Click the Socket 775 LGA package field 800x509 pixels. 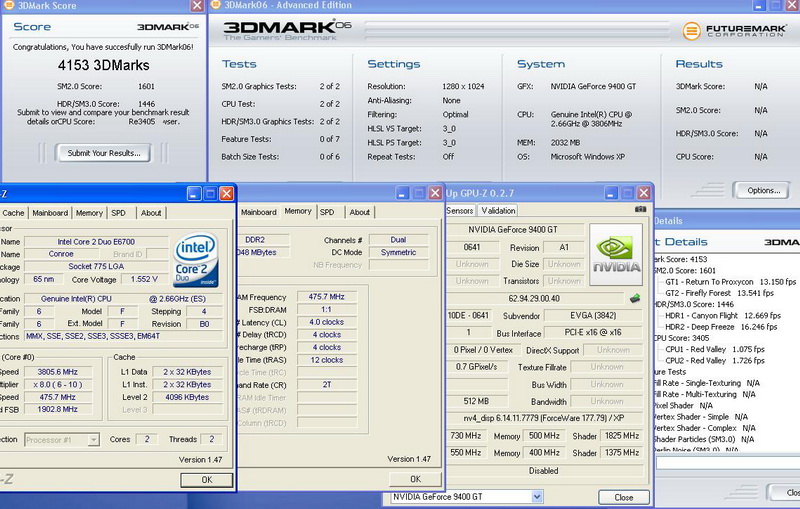coord(96,266)
